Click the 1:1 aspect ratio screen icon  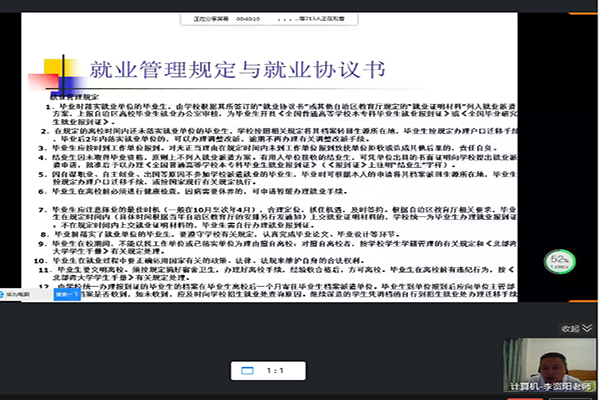point(248,371)
